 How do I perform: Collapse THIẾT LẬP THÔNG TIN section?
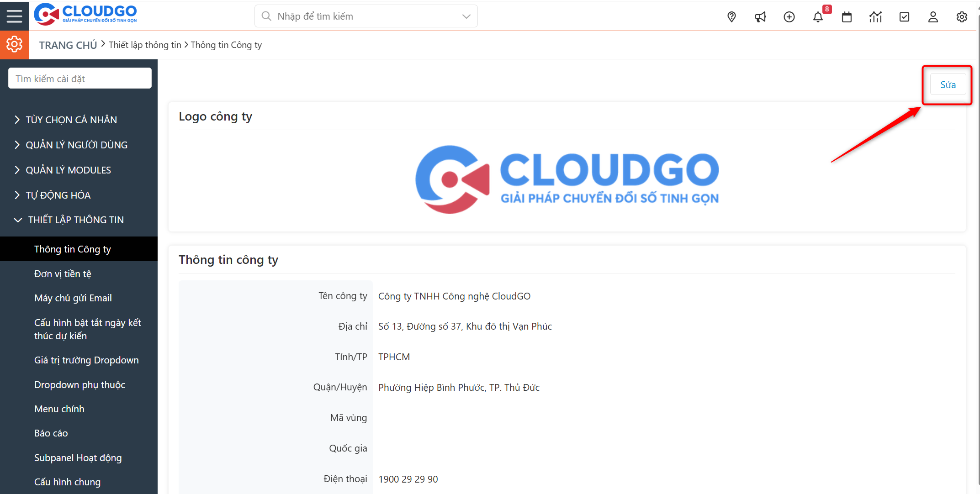coord(75,220)
